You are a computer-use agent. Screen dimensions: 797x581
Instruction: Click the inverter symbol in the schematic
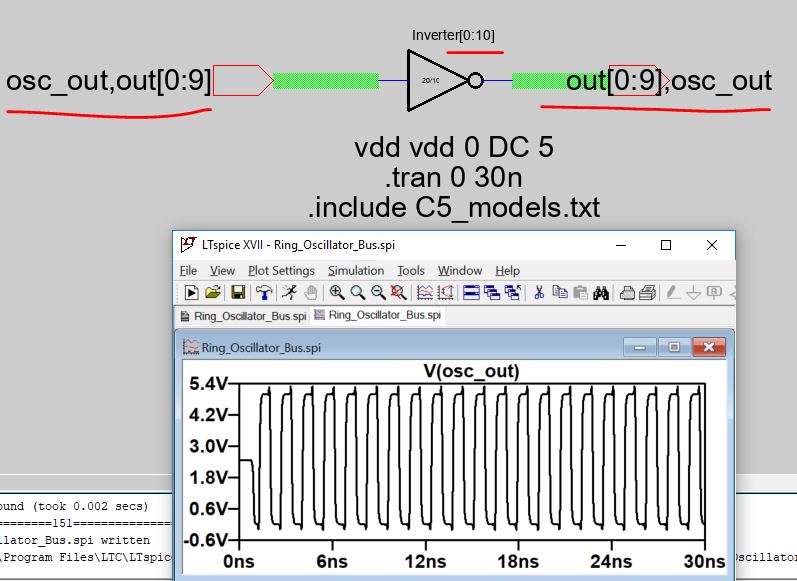pyautogui.click(x=438, y=80)
